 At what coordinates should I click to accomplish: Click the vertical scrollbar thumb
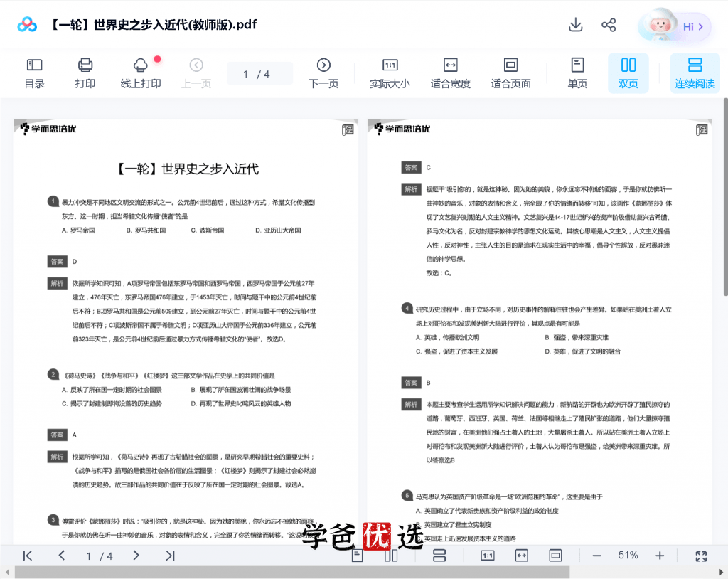[725, 197]
